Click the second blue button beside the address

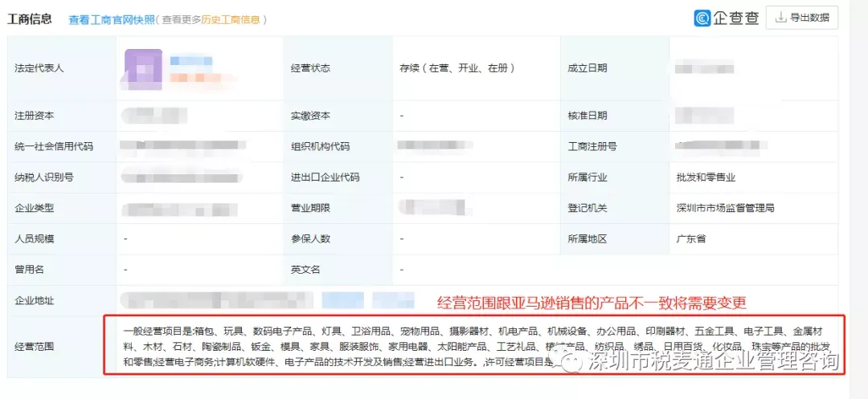pyautogui.click(x=394, y=300)
